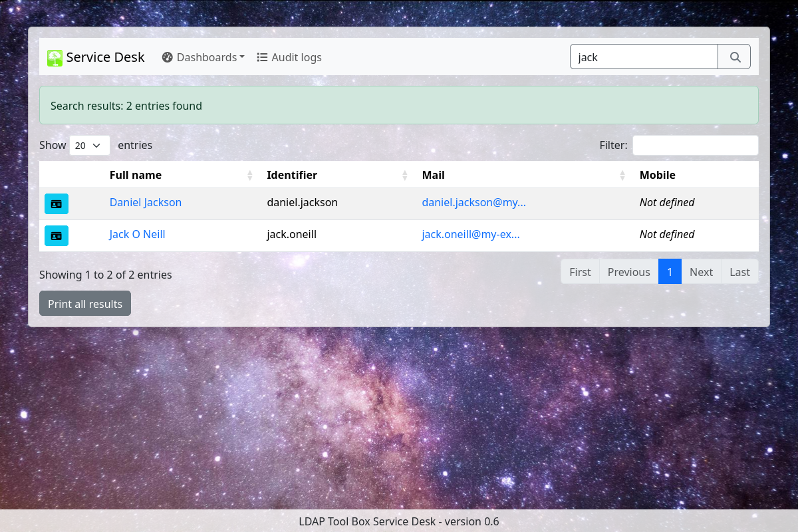Expand the Dashboards dropdown menu
The height and width of the screenshot is (532, 798).
point(203,57)
